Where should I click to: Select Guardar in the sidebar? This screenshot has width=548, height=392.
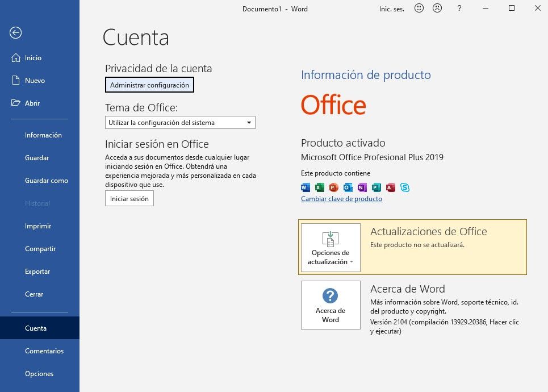(x=37, y=158)
